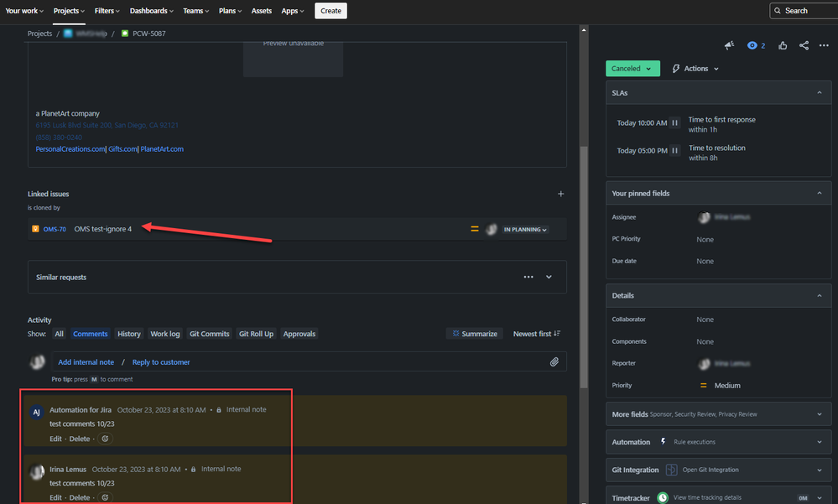
Task: Show All activity
Action: [x=59, y=334]
